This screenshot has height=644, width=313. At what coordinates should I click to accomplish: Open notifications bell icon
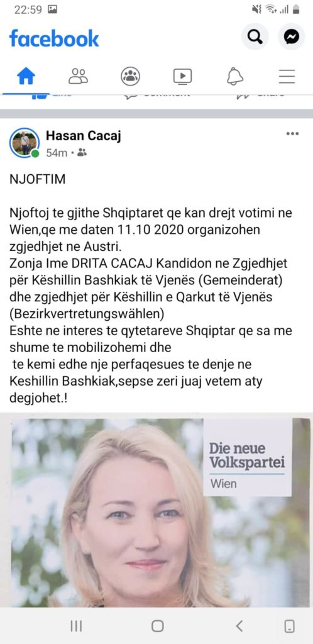tap(235, 76)
